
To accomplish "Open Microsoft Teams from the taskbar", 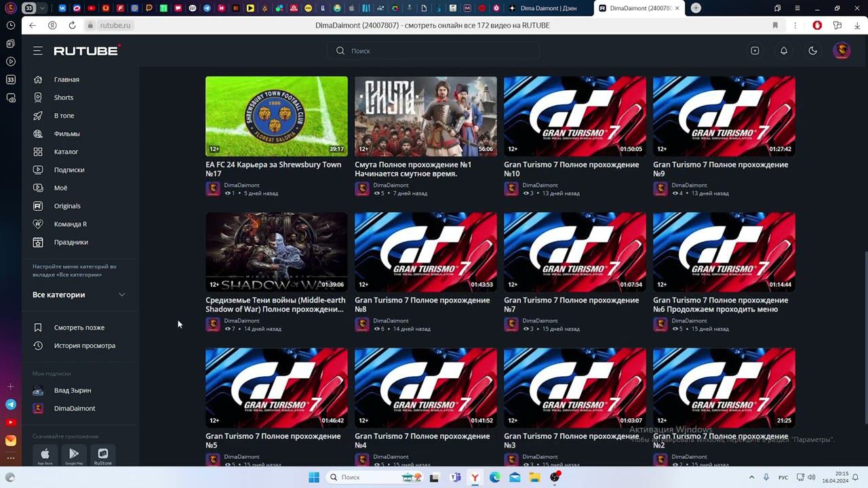I will tap(455, 477).
